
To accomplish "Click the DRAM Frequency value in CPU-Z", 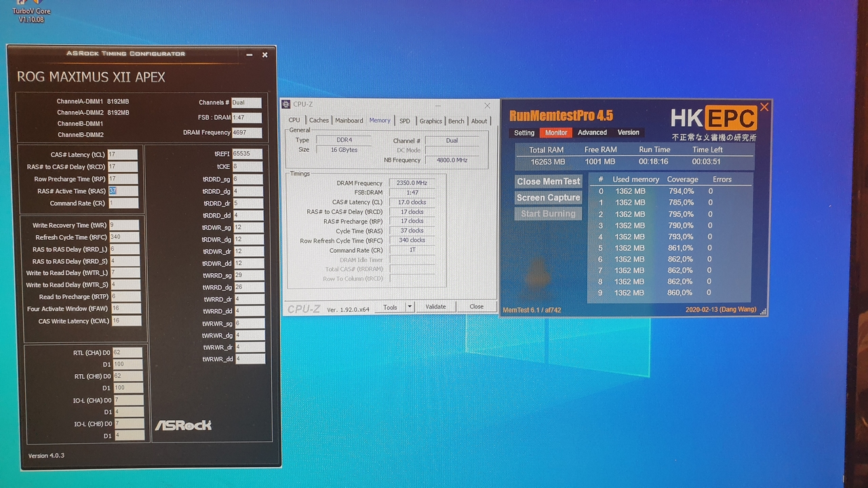I will click(412, 183).
